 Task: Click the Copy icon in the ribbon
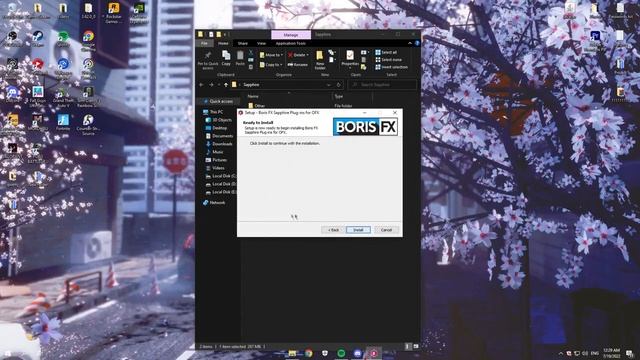coord(226,58)
